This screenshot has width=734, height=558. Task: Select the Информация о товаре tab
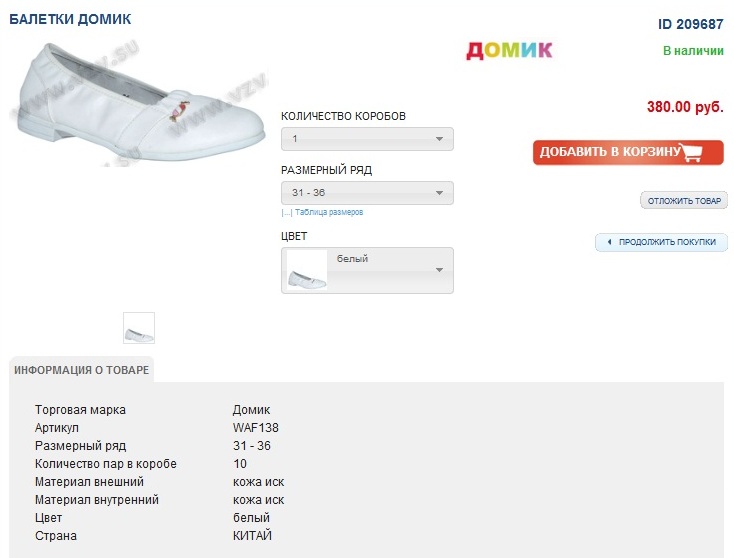tap(82, 370)
